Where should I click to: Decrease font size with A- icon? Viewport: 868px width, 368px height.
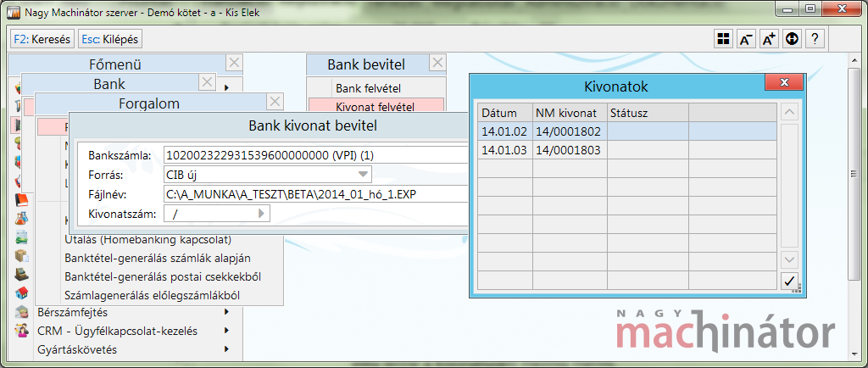(x=746, y=39)
